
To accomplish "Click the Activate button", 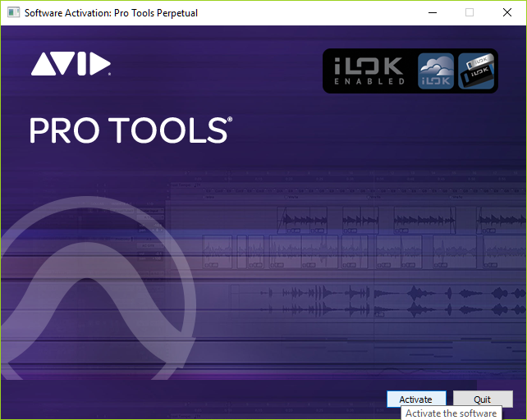I will (x=415, y=399).
